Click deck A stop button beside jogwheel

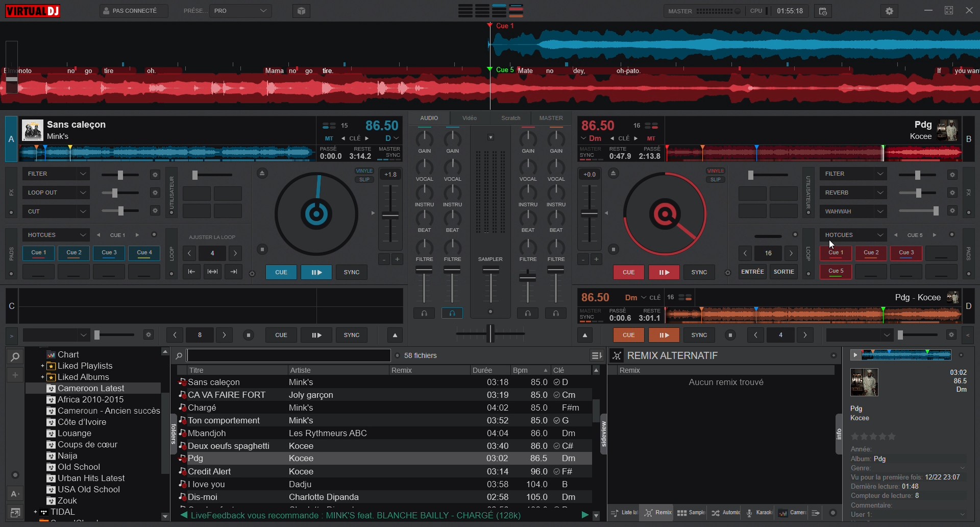pos(262,250)
